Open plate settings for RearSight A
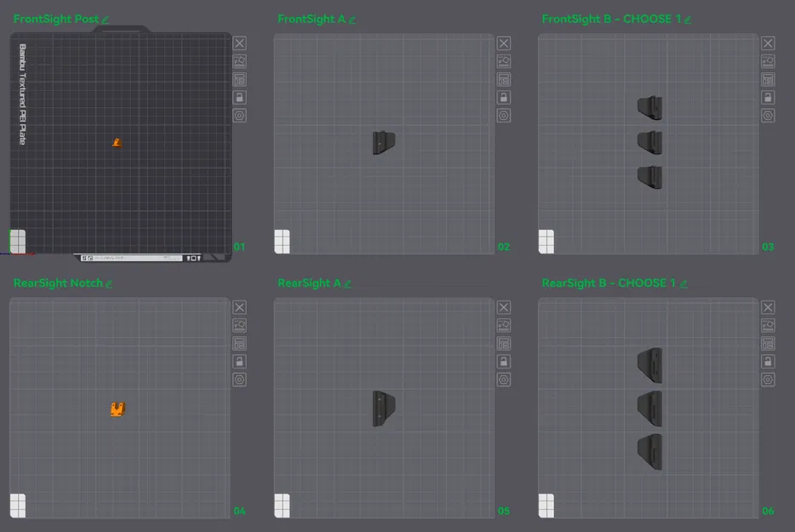The image size is (795, 532). (x=504, y=380)
